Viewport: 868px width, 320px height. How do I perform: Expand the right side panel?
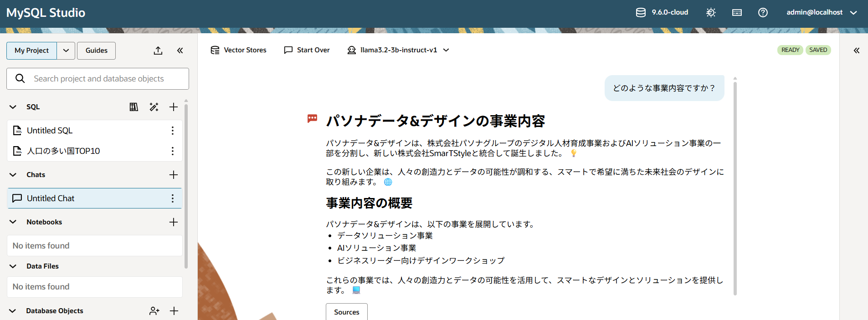pos(856,51)
